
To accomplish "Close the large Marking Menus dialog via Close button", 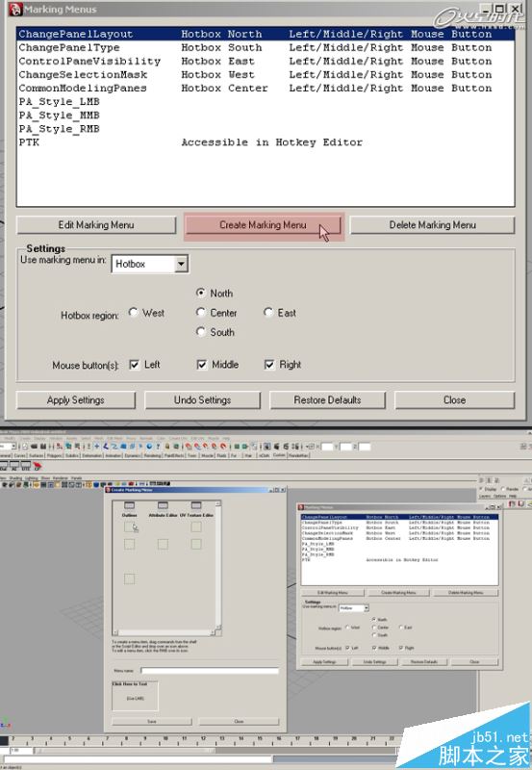I will (x=454, y=400).
